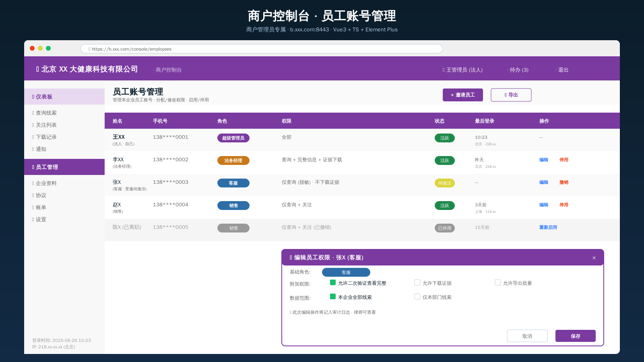Click 编辑 for 张X
The image size is (644, 362).
[x=544, y=182]
